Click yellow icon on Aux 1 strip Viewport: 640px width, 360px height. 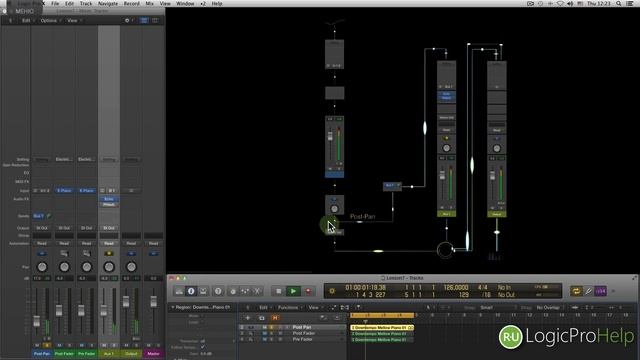pyautogui.click(x=109, y=253)
